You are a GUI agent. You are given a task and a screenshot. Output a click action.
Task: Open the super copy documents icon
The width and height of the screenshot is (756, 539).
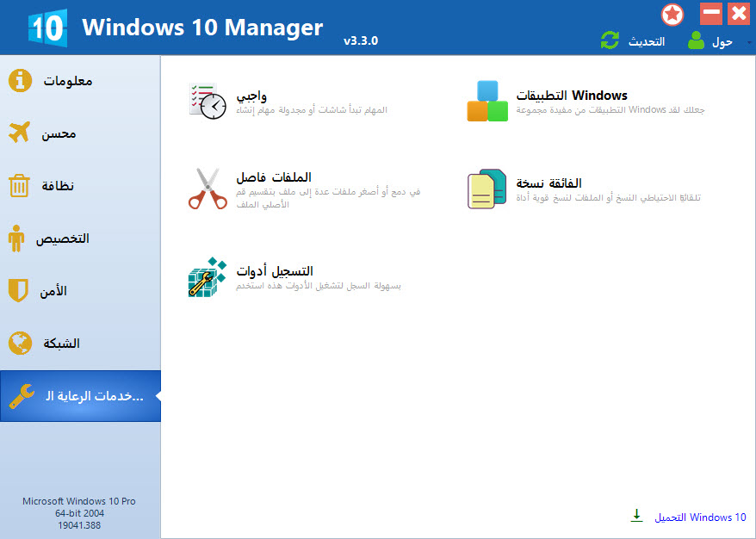tap(487, 189)
